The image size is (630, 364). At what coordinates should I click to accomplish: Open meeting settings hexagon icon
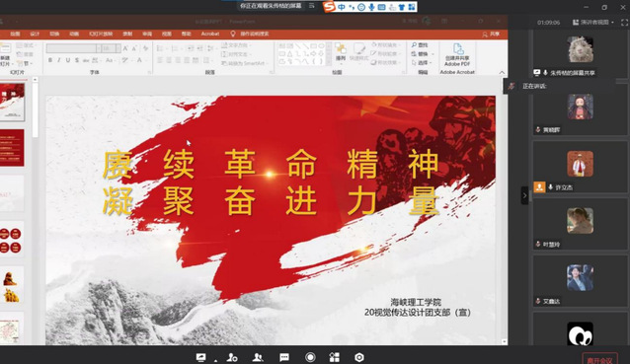tap(359, 357)
